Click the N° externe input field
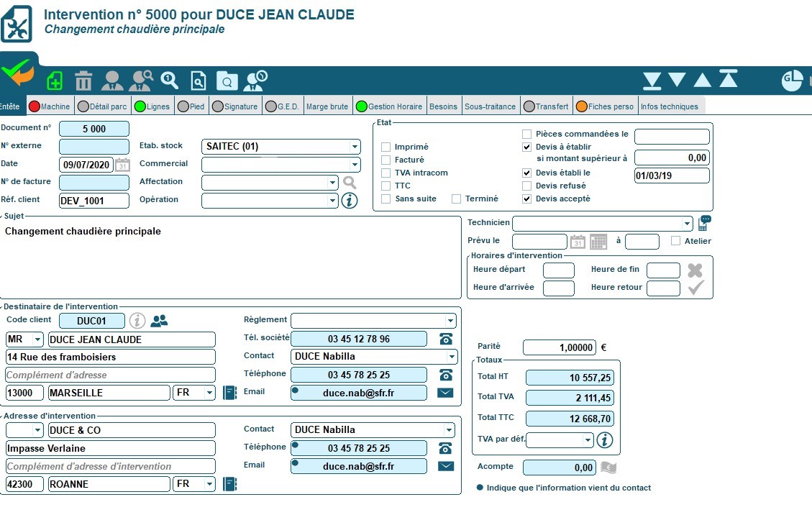 pos(93,147)
